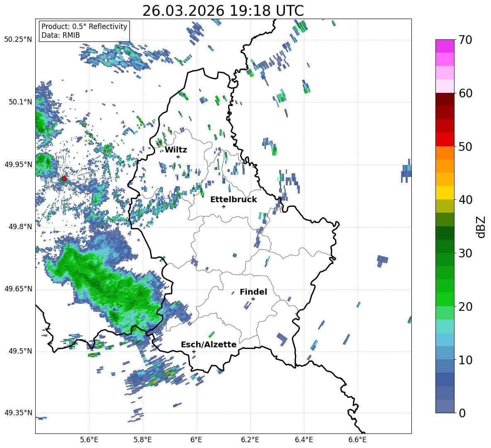Click the 70 value on the colorbar
491x448 pixels.
465,40
